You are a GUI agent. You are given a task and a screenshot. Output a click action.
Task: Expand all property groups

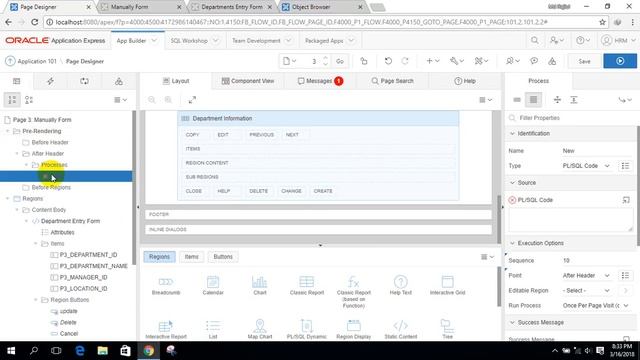pos(574,100)
